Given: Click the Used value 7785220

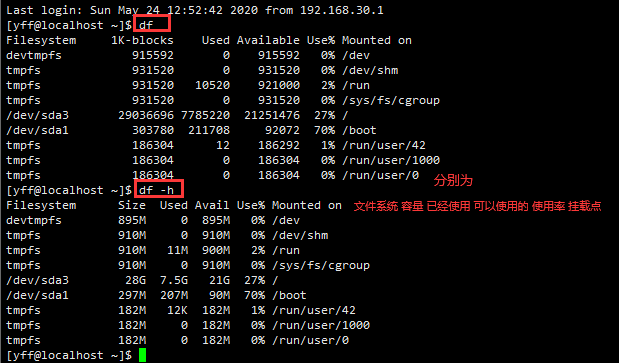Looking at the screenshot, I should pyautogui.click(x=205, y=115).
